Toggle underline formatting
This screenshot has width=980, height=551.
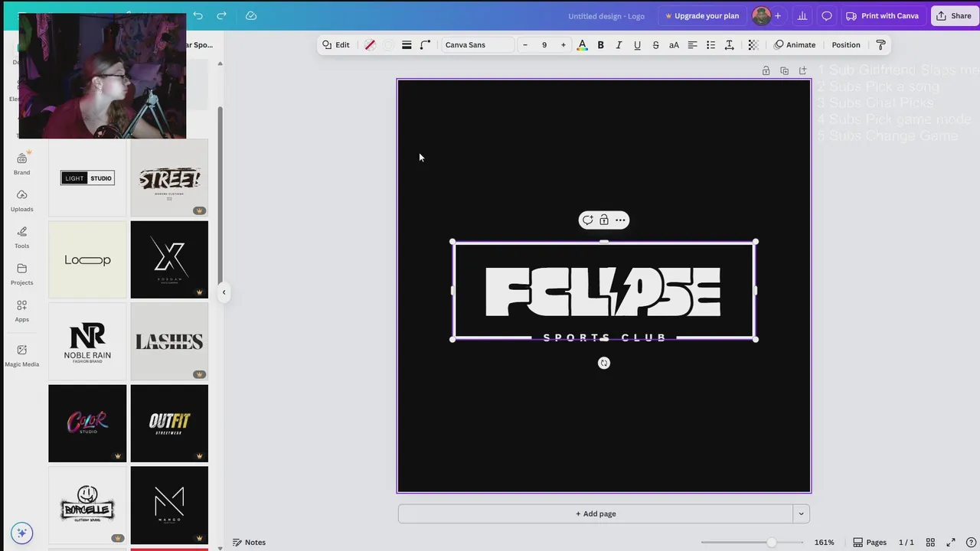(x=637, y=45)
